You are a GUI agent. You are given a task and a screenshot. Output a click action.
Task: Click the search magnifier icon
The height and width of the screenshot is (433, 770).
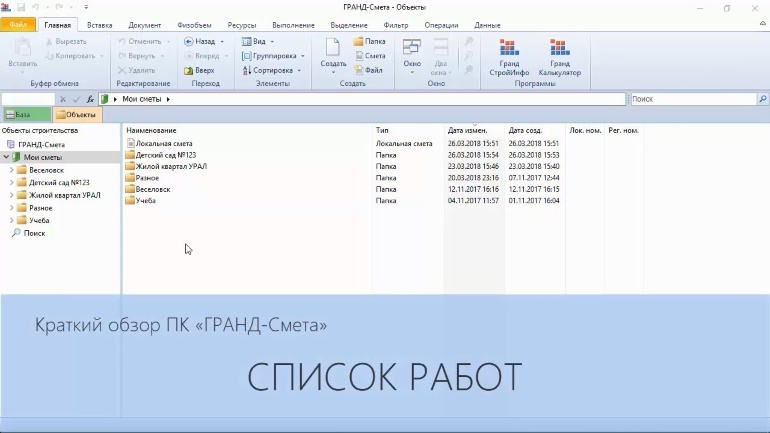click(x=763, y=99)
